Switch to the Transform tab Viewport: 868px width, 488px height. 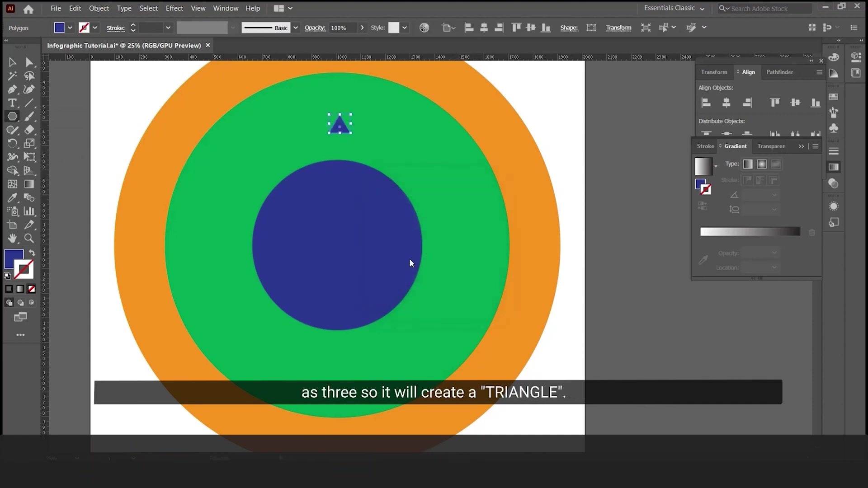click(x=714, y=72)
